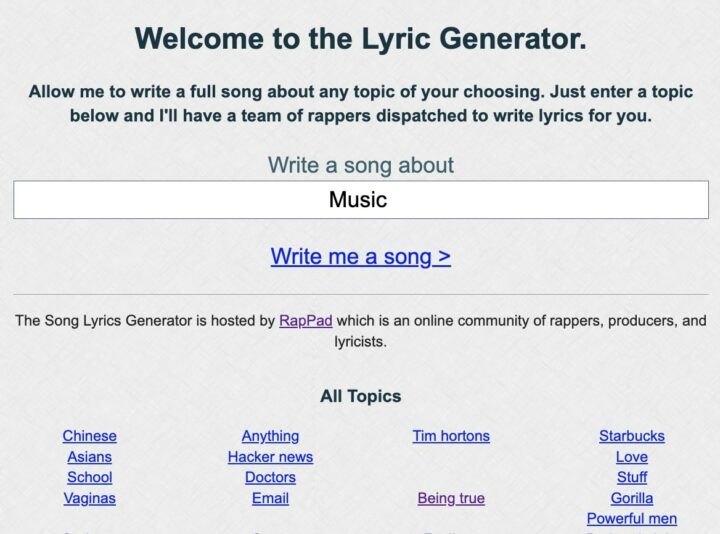Choose the School topic
This screenshot has width=720, height=534.
[x=89, y=477]
